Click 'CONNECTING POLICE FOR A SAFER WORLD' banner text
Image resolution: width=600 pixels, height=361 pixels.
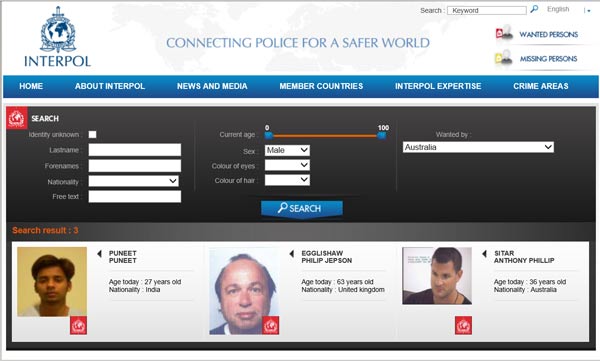tap(298, 43)
